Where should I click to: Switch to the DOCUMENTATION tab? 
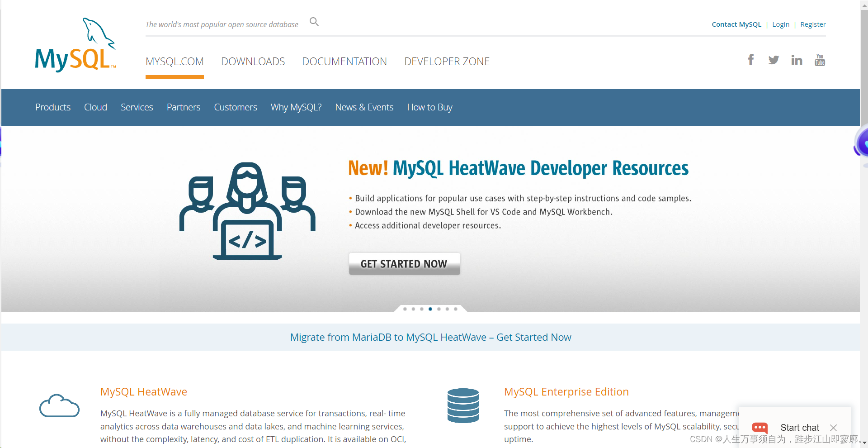(344, 61)
